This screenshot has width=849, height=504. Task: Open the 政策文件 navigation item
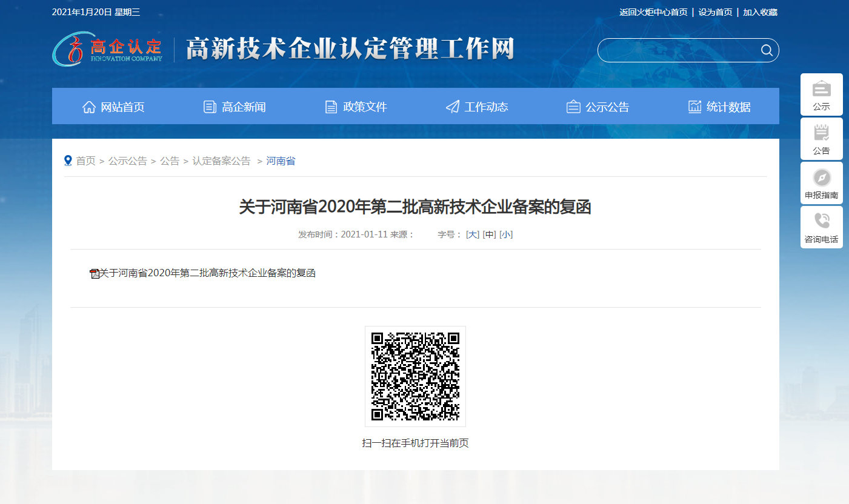point(356,107)
